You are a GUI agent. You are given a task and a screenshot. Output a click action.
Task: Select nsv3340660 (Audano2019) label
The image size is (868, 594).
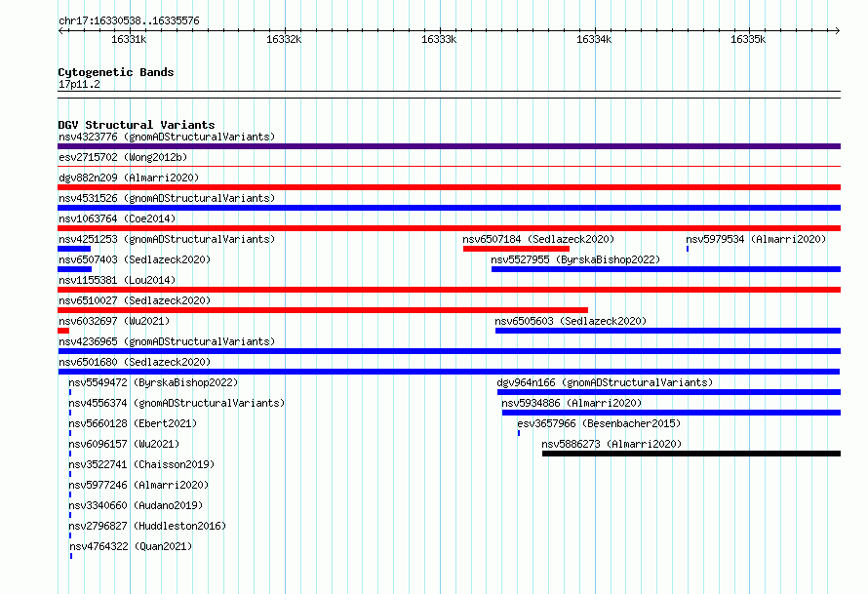click(136, 505)
